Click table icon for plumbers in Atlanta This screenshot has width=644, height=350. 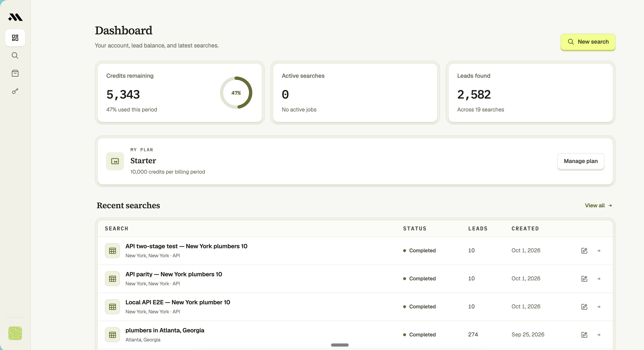point(113,335)
